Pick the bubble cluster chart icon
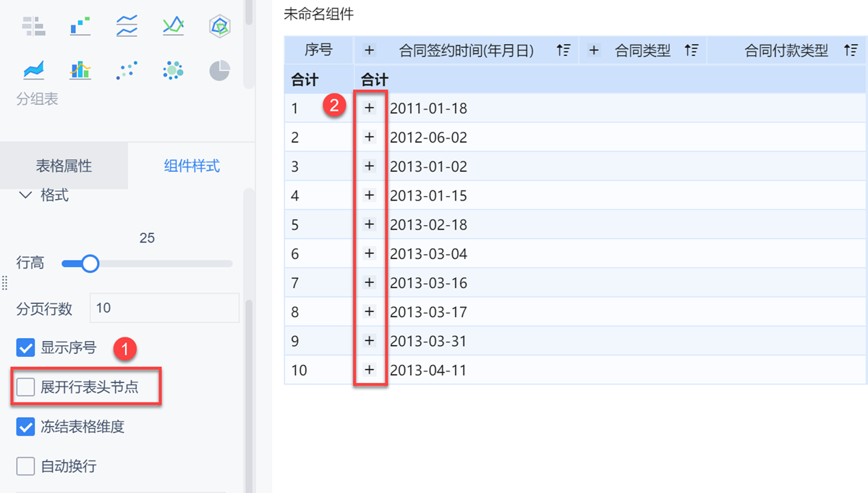Screen dimensions: 868x493 click(173, 70)
